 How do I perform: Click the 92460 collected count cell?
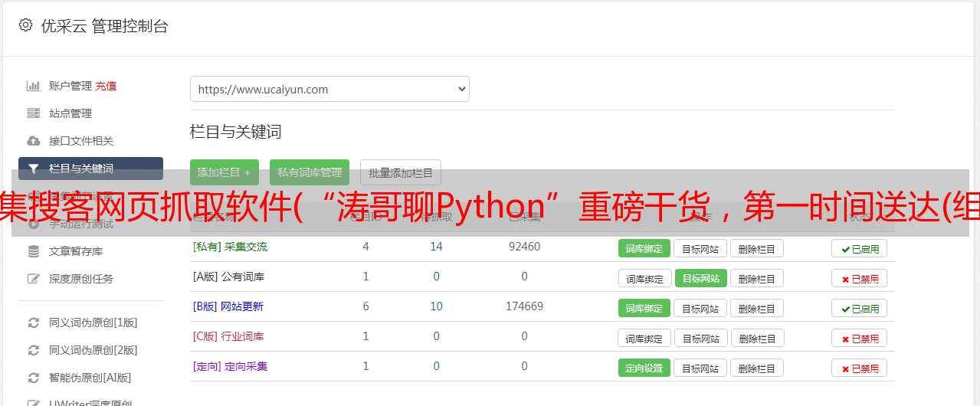[x=524, y=247]
